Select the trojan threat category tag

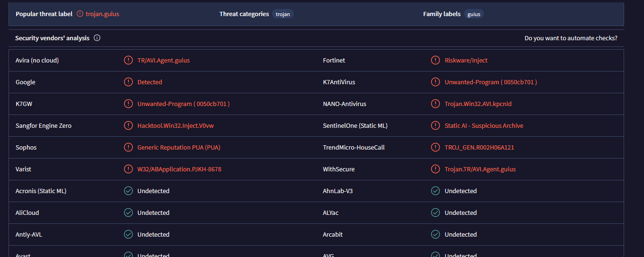click(283, 14)
